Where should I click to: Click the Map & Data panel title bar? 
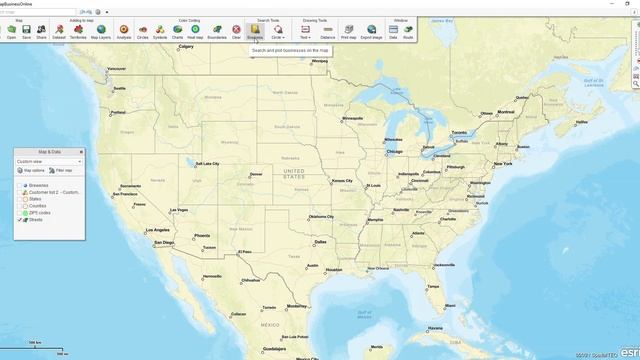tap(49, 152)
